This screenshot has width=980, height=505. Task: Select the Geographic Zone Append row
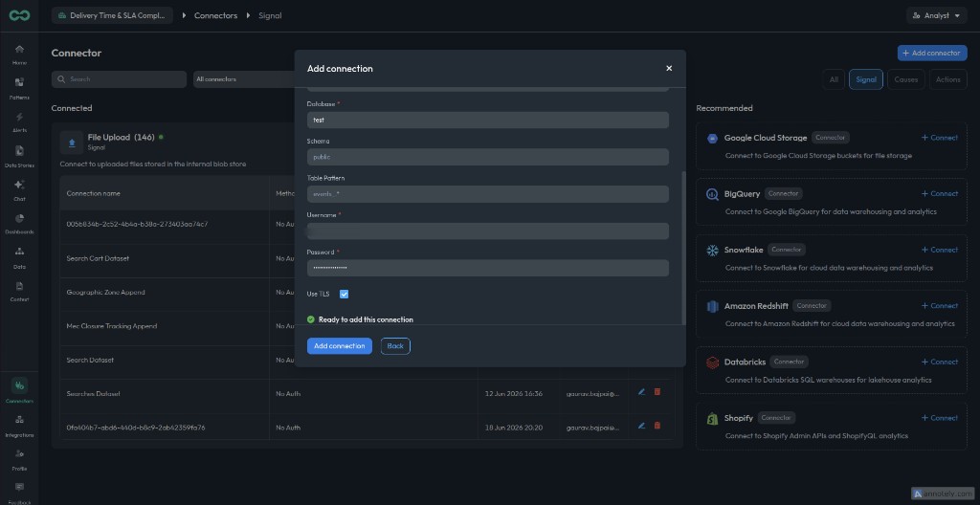click(x=165, y=293)
